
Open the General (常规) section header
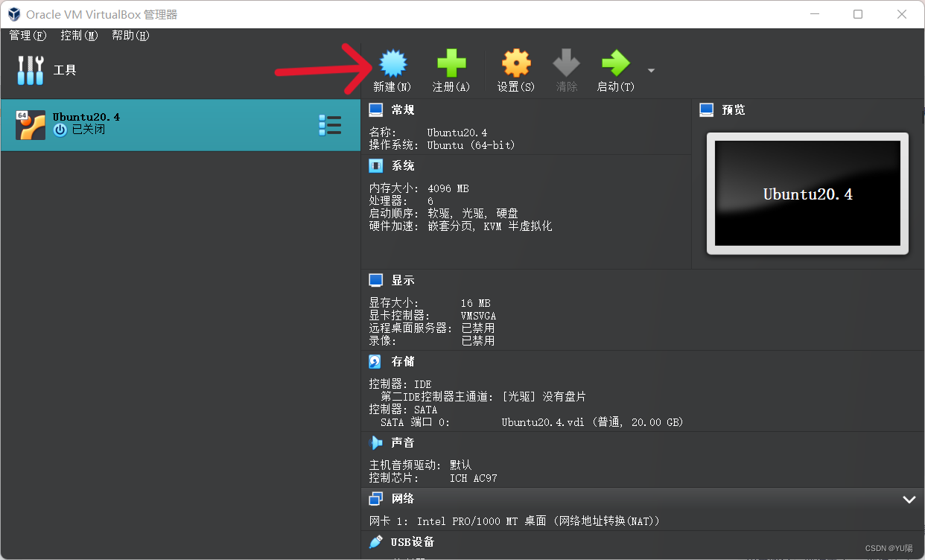(x=403, y=109)
